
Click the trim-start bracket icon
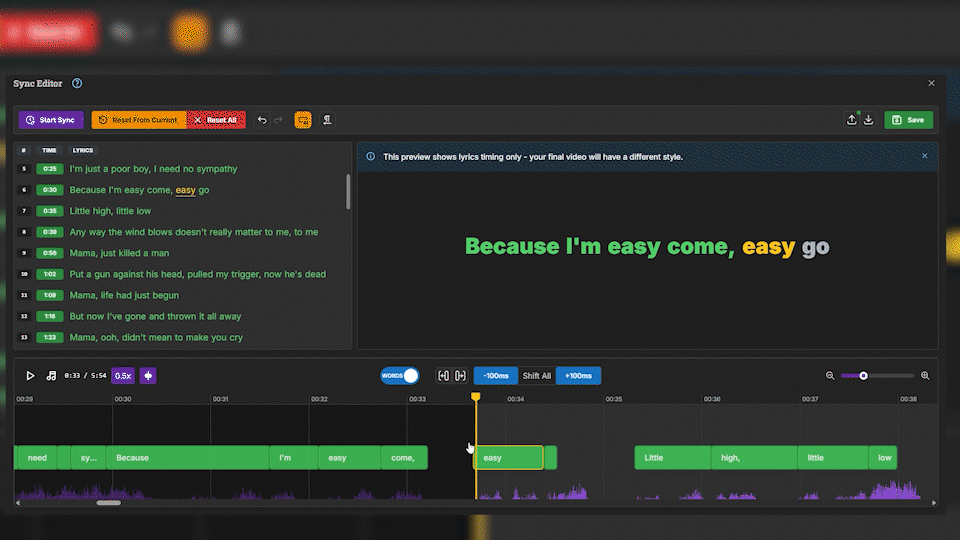tap(444, 376)
